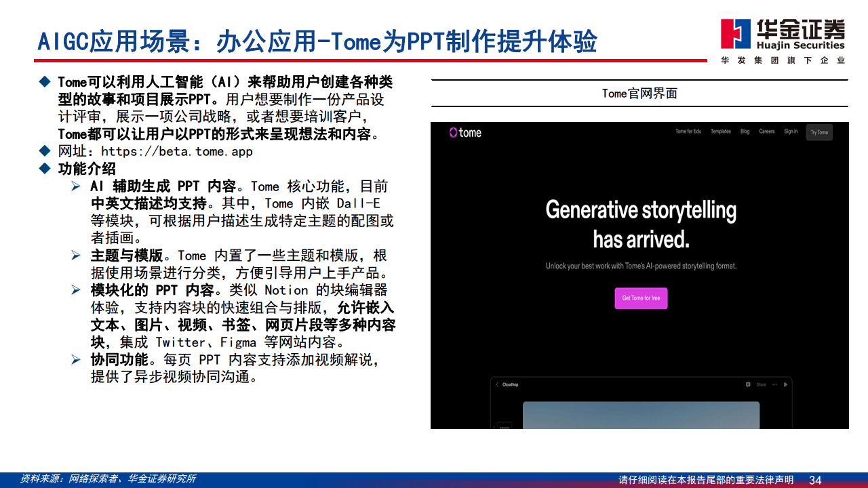Viewport: 868px width, 488px height.
Task: Click the sky image in Cloudhop preview
Action: pyautogui.click(x=641, y=415)
